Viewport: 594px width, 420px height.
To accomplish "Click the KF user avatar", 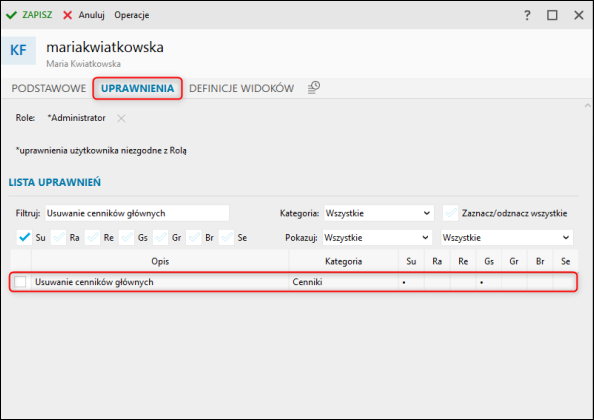I will (x=19, y=50).
